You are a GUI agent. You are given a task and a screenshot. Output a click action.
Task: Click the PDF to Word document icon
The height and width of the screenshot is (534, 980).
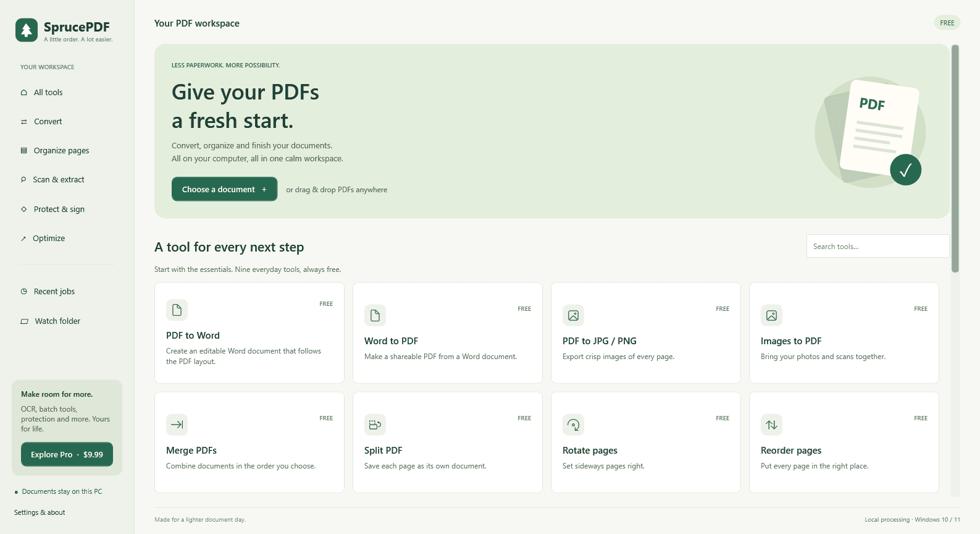point(177,310)
